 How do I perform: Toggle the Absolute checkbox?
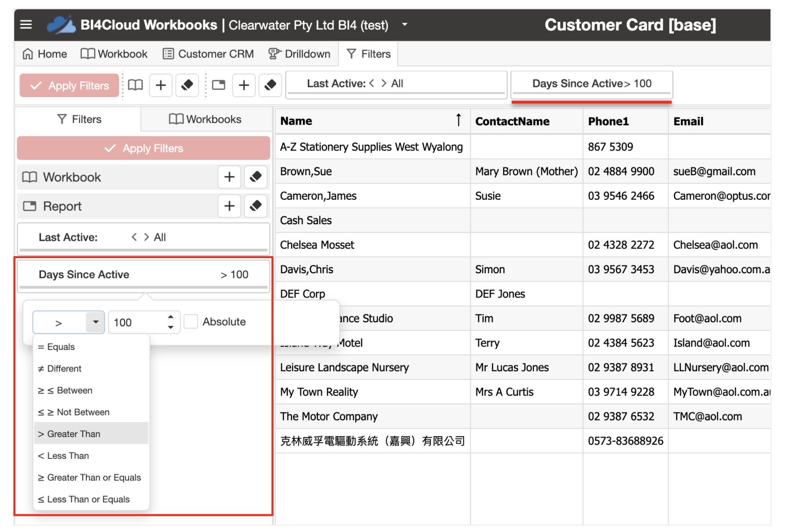191,322
